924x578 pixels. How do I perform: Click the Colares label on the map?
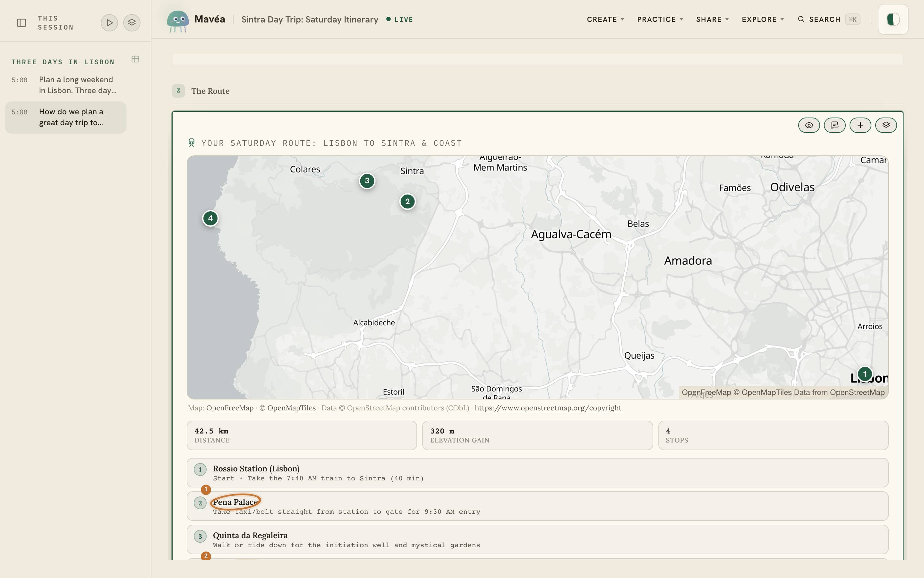click(305, 169)
